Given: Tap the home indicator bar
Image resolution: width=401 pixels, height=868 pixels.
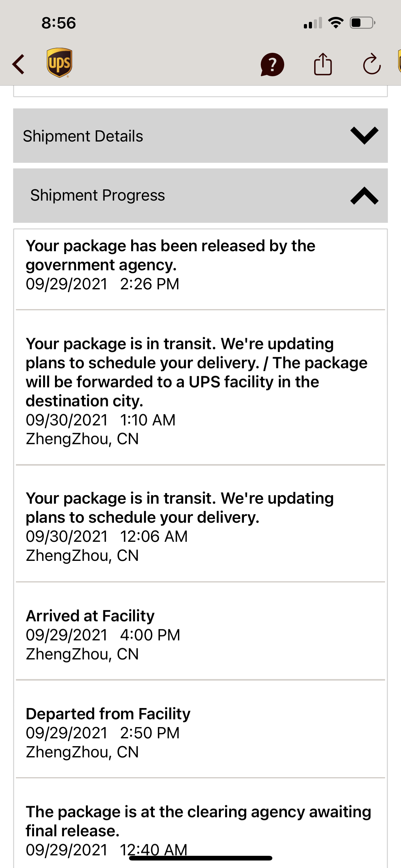Looking at the screenshot, I should pos(201,858).
